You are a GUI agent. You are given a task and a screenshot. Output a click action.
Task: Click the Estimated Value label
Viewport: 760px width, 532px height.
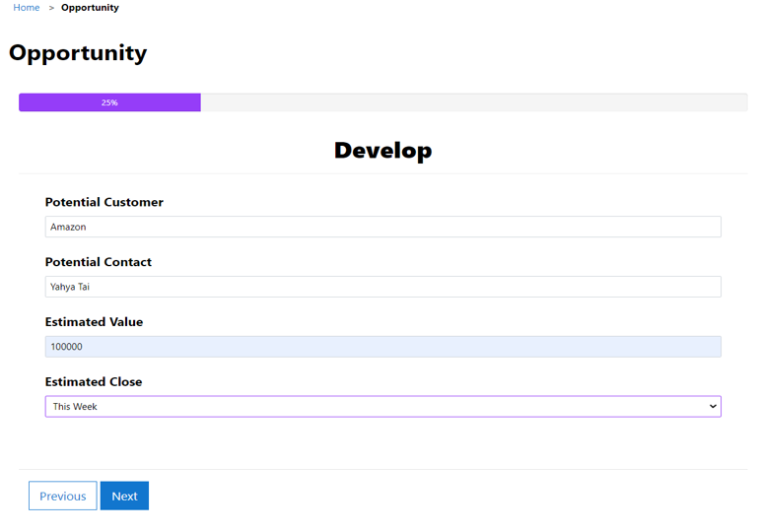tap(94, 322)
